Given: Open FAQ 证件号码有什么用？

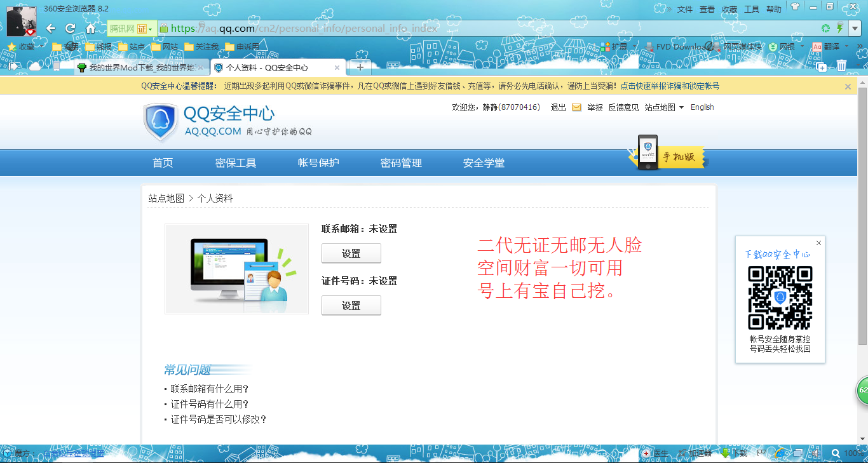Looking at the screenshot, I should click(x=210, y=404).
